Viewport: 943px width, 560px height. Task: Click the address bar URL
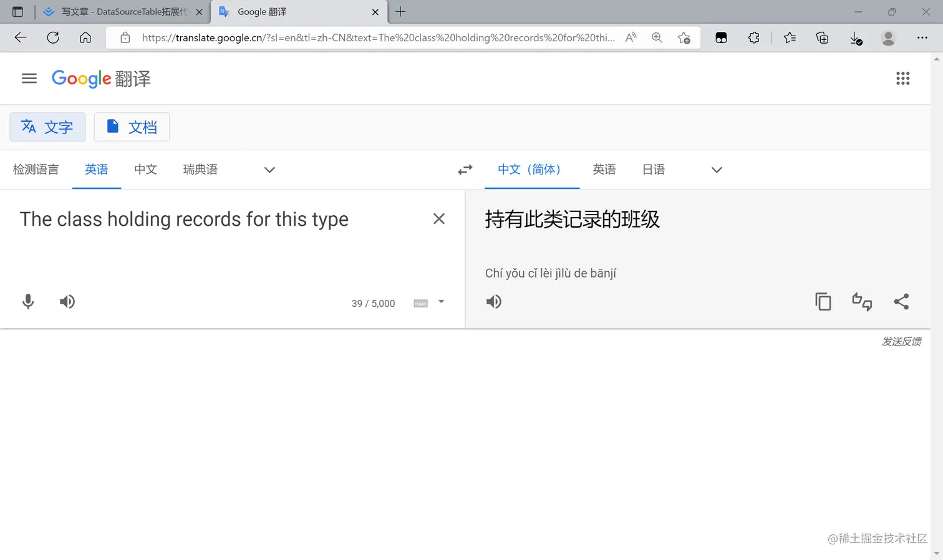click(x=378, y=37)
